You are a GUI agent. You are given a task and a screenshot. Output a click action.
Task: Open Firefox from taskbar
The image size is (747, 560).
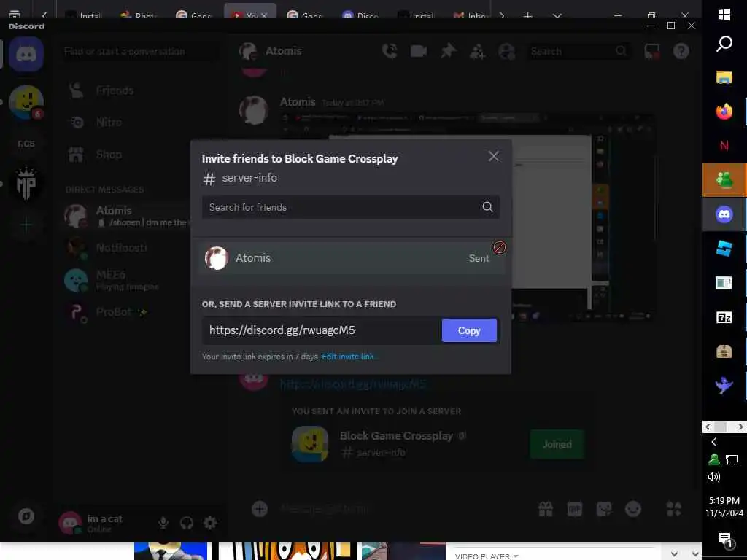tap(724, 112)
